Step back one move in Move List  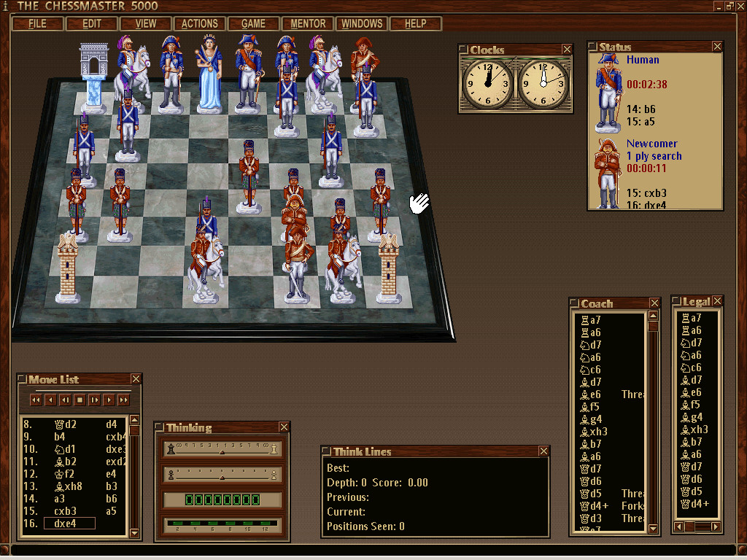50,400
